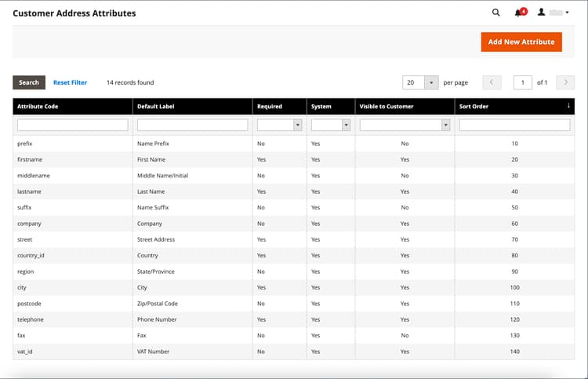Focus the Default Label filter field
Viewport: 588px width, 379px height.
[x=192, y=125]
